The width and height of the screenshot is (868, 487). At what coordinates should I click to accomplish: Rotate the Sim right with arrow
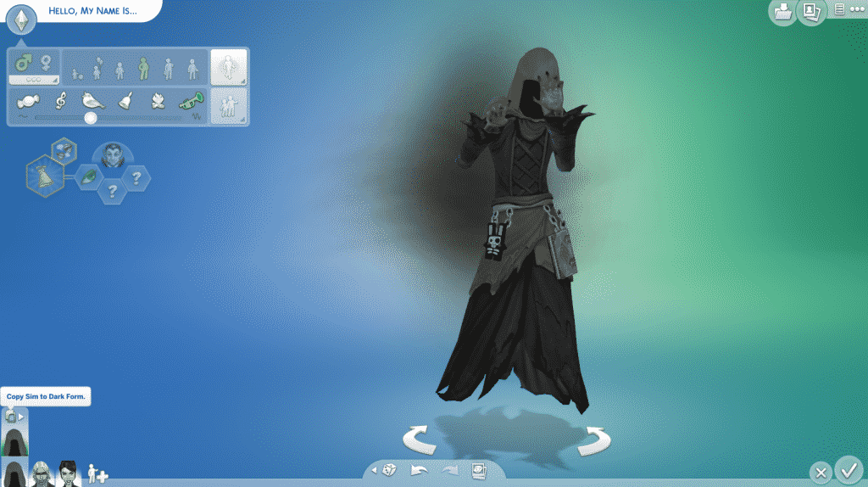(594, 440)
